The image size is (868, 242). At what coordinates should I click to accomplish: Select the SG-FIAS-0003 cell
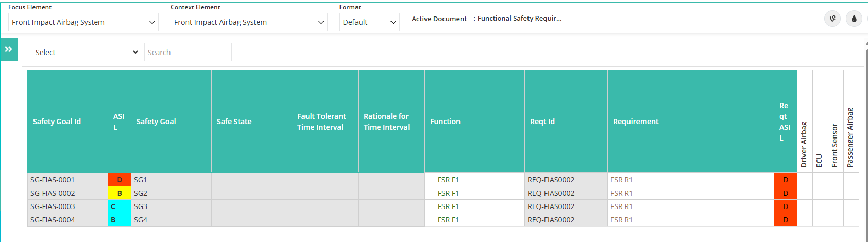pyautogui.click(x=67, y=206)
